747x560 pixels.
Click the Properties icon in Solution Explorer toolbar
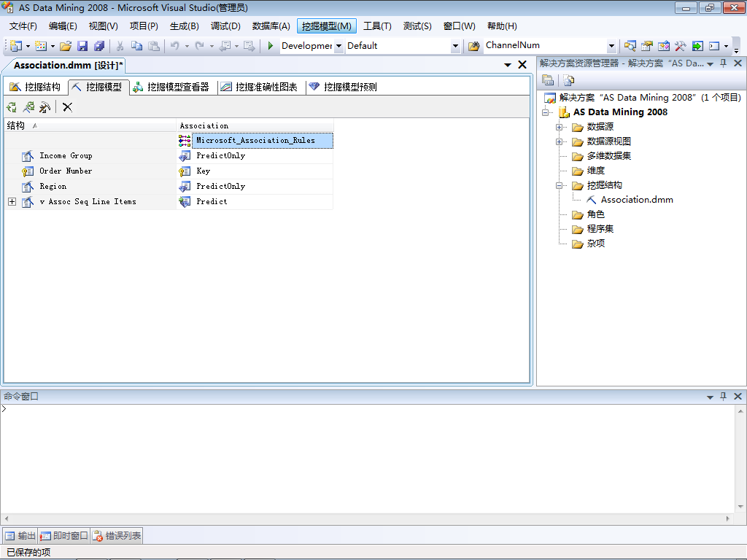coord(548,80)
